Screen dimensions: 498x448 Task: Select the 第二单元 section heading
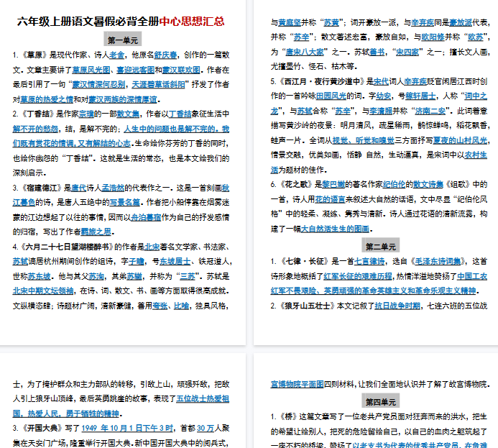point(380,247)
